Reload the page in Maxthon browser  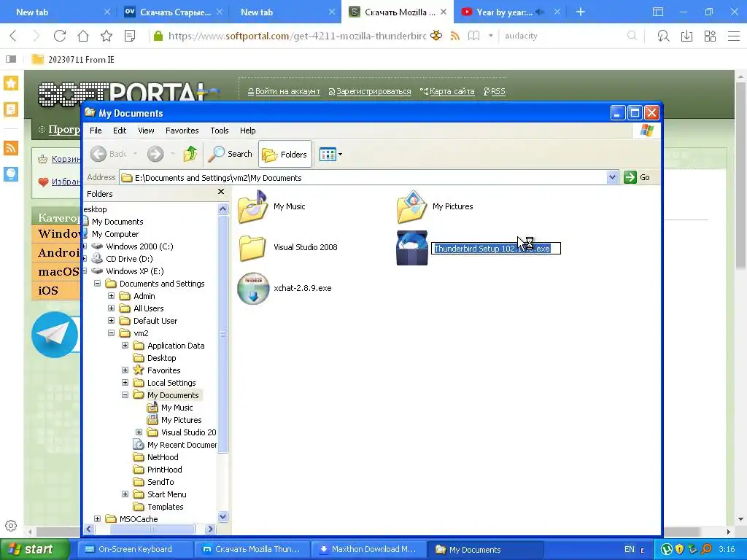coord(60,36)
